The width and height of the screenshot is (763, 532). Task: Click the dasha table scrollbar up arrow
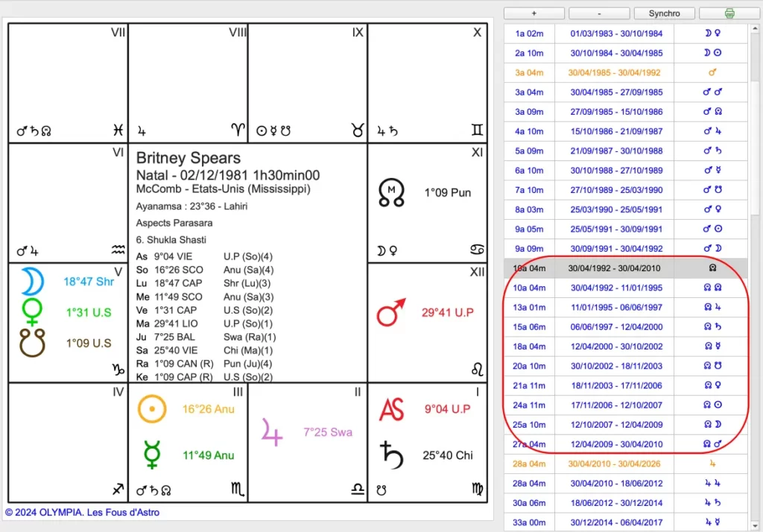755,29
